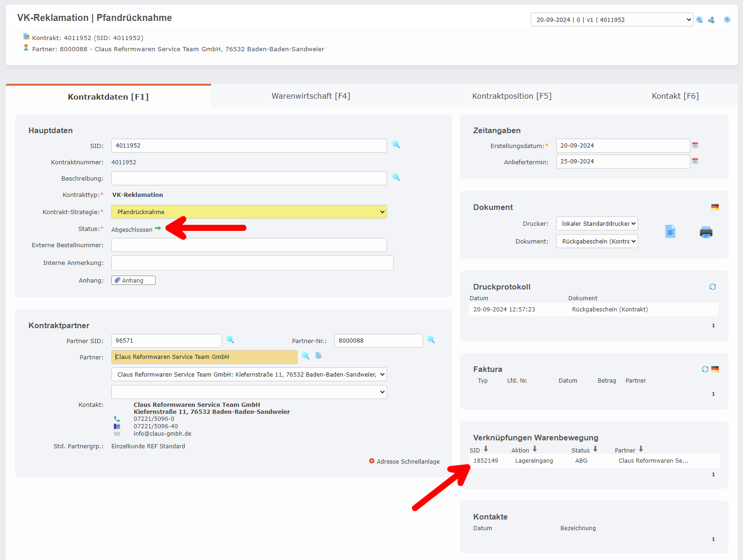Sort Warenbewegung table by Partner arrow
The width and height of the screenshot is (743, 560).
click(641, 449)
